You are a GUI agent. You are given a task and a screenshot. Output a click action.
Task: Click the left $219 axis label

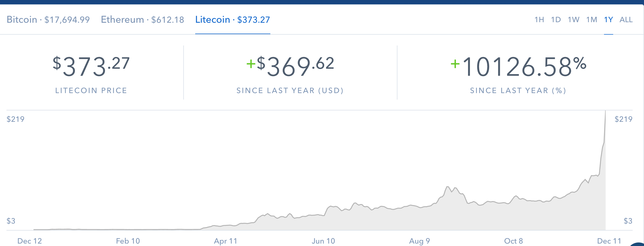tap(15, 119)
